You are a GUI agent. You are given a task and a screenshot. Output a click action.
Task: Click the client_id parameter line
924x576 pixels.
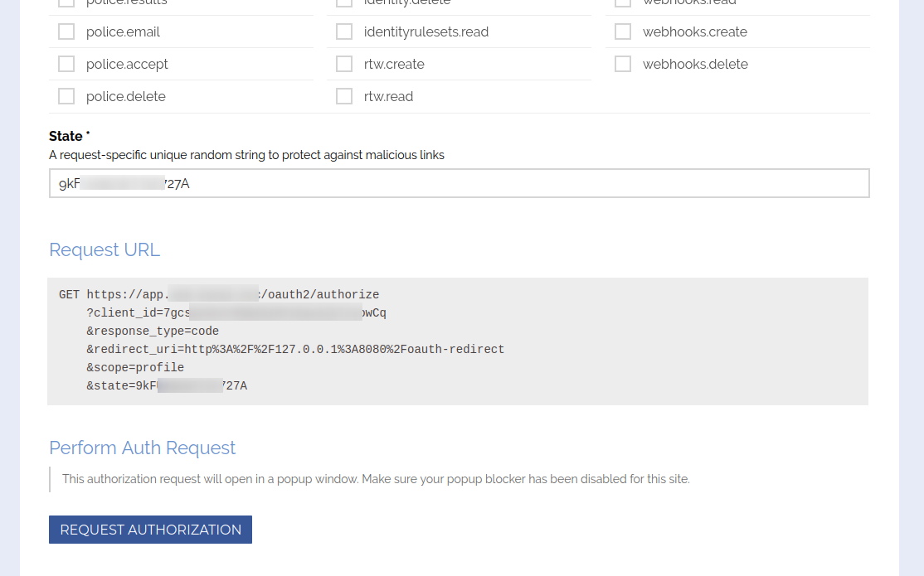pyautogui.click(x=236, y=313)
